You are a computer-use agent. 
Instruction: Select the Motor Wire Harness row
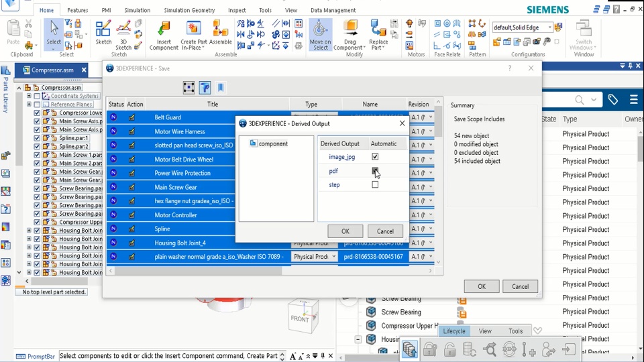pyautogui.click(x=180, y=131)
